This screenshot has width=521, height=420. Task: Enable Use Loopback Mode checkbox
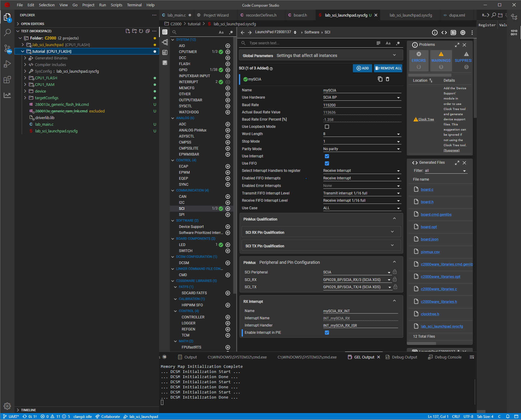click(x=327, y=127)
